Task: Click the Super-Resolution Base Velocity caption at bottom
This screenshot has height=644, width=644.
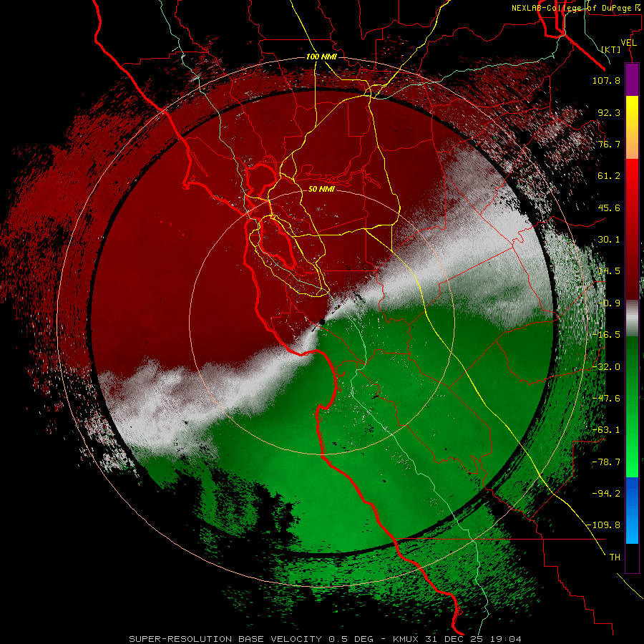Action: point(326,639)
